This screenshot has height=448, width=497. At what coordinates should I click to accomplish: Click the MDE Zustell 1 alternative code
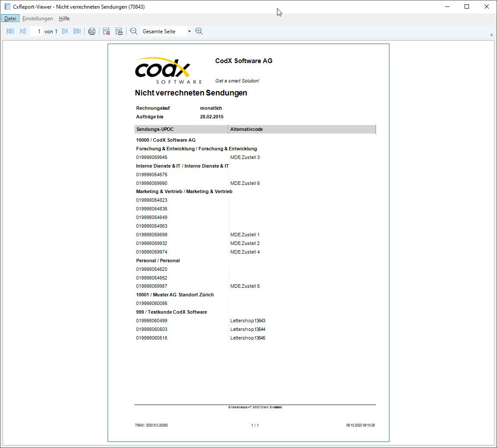pos(245,235)
